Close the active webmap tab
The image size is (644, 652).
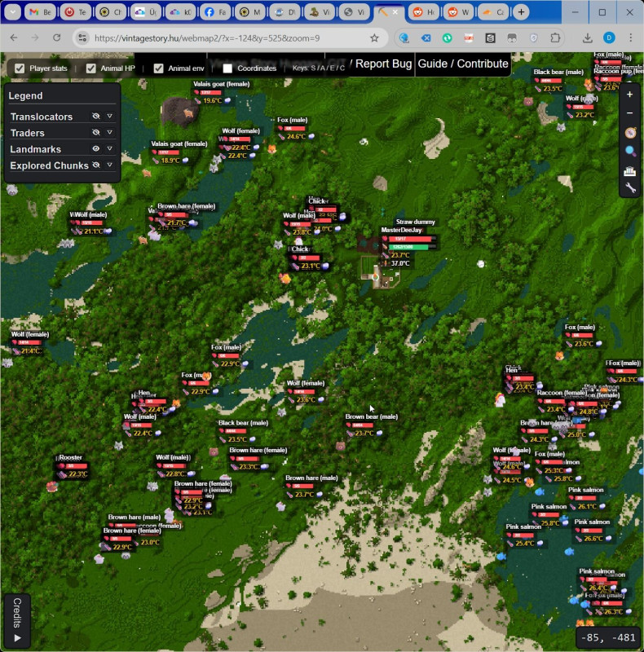click(395, 12)
